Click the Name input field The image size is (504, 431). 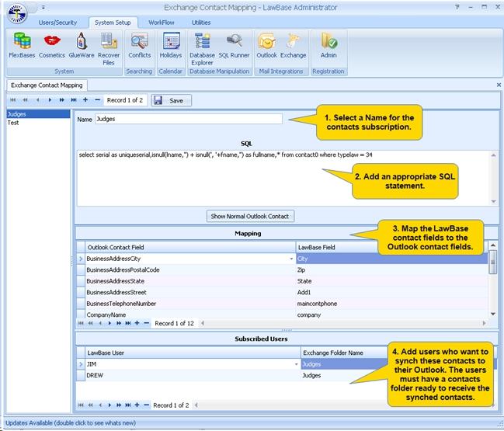click(x=189, y=119)
